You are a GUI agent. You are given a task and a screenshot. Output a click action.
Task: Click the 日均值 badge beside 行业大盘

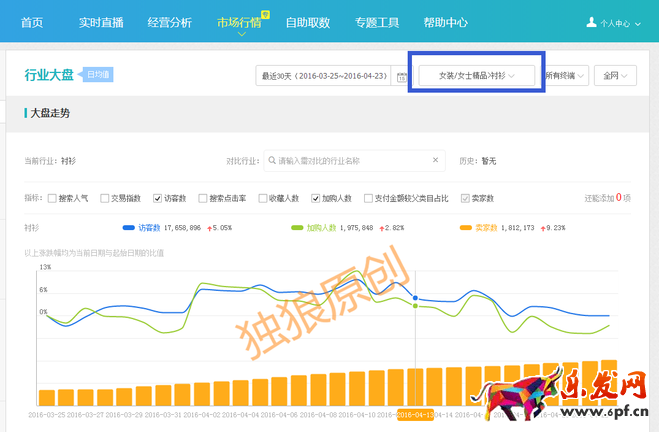(98, 75)
